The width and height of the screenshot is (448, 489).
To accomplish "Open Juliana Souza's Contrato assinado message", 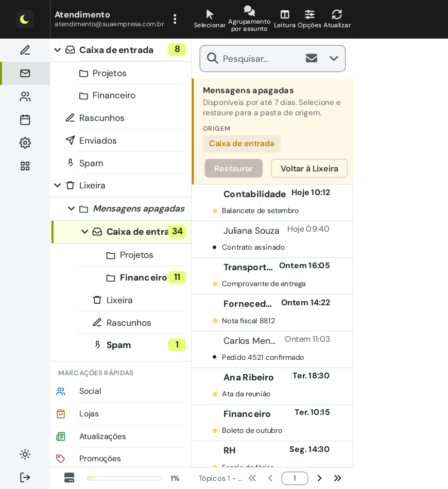I will click(273, 239).
